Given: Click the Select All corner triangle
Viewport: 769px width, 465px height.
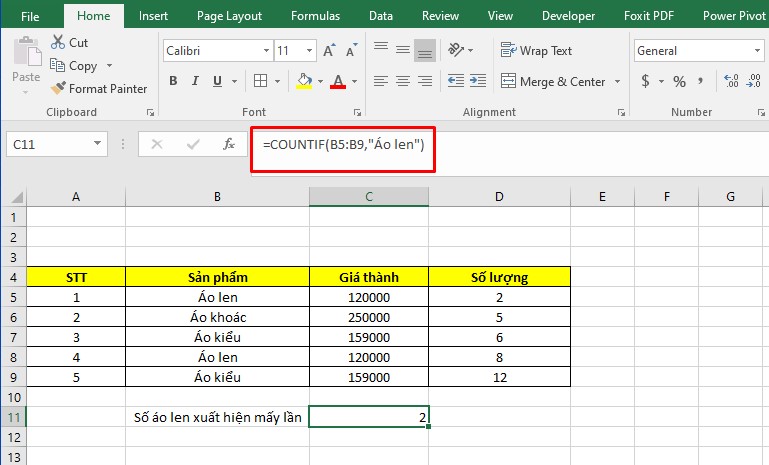Looking at the screenshot, I should [x=16, y=197].
